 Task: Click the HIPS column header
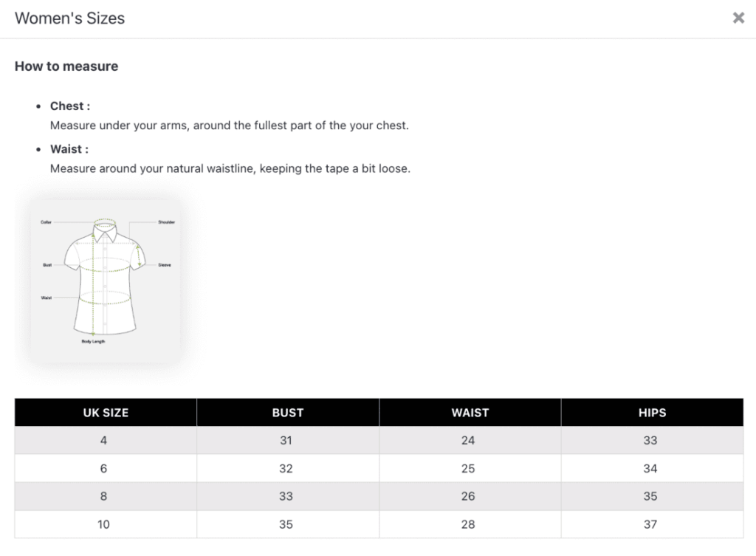pyautogui.click(x=653, y=412)
